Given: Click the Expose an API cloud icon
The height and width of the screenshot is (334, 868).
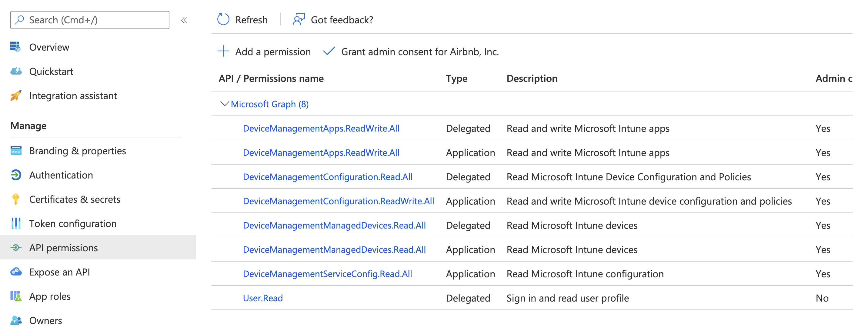Looking at the screenshot, I should [16, 272].
